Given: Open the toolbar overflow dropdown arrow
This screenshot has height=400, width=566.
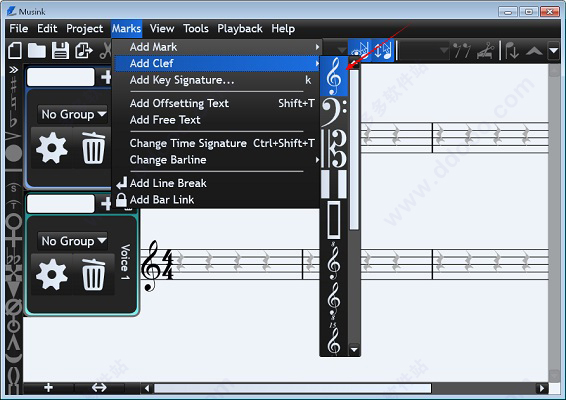Looking at the screenshot, I should (554, 51).
